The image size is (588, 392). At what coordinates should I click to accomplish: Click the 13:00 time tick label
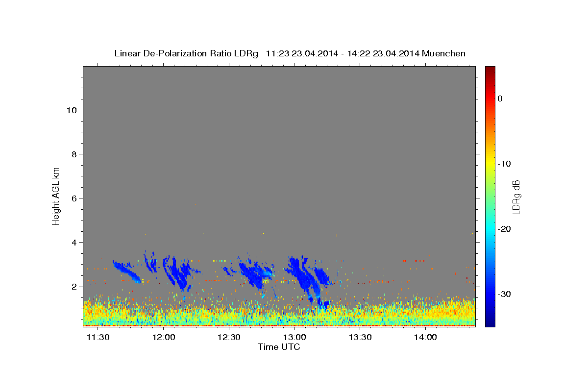[x=294, y=338]
